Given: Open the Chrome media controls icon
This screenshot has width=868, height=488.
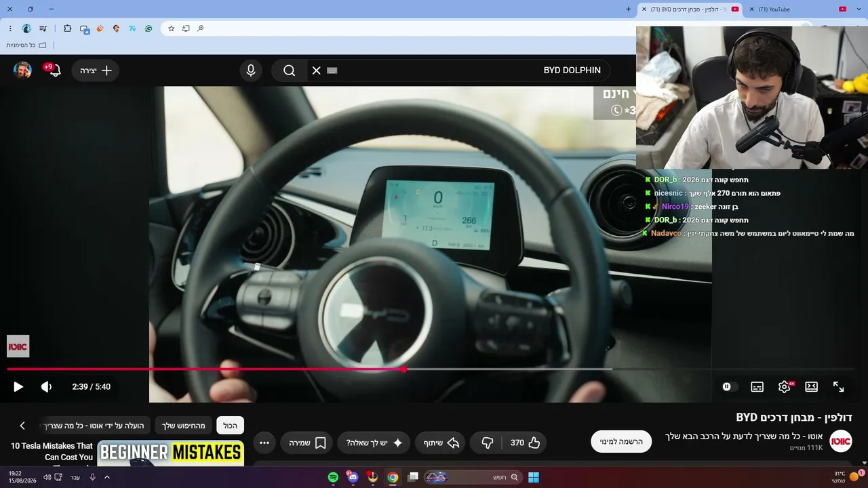Looking at the screenshot, I should [x=43, y=28].
